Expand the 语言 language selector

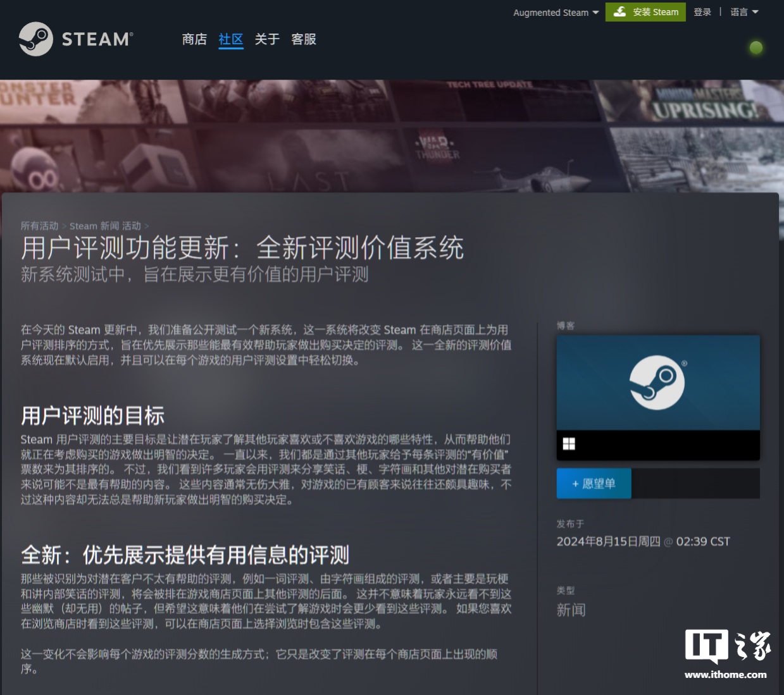pyautogui.click(x=745, y=12)
